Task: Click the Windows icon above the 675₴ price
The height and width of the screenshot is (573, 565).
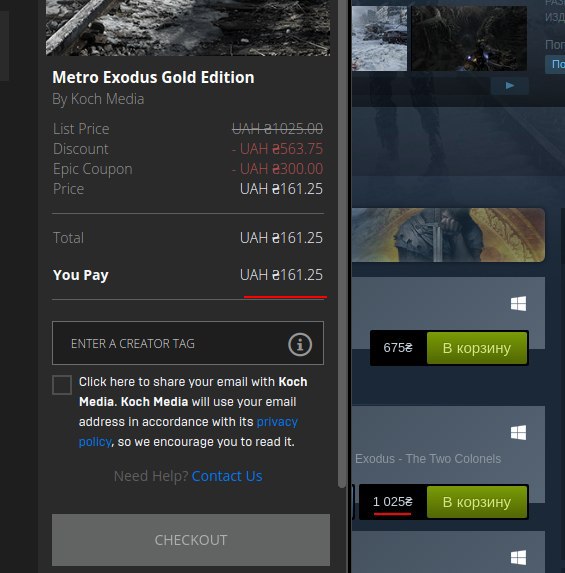Action: coord(518,304)
